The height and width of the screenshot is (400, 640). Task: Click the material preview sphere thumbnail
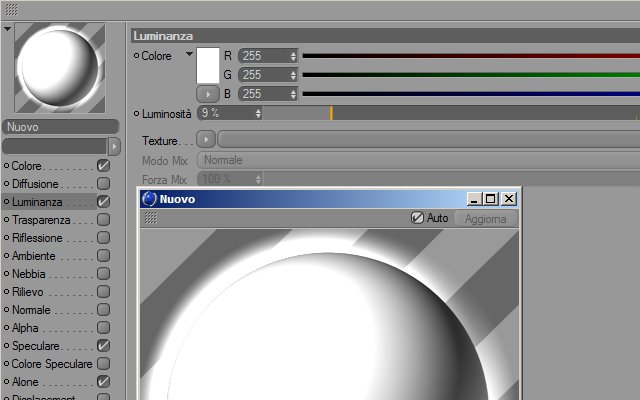click(60, 68)
